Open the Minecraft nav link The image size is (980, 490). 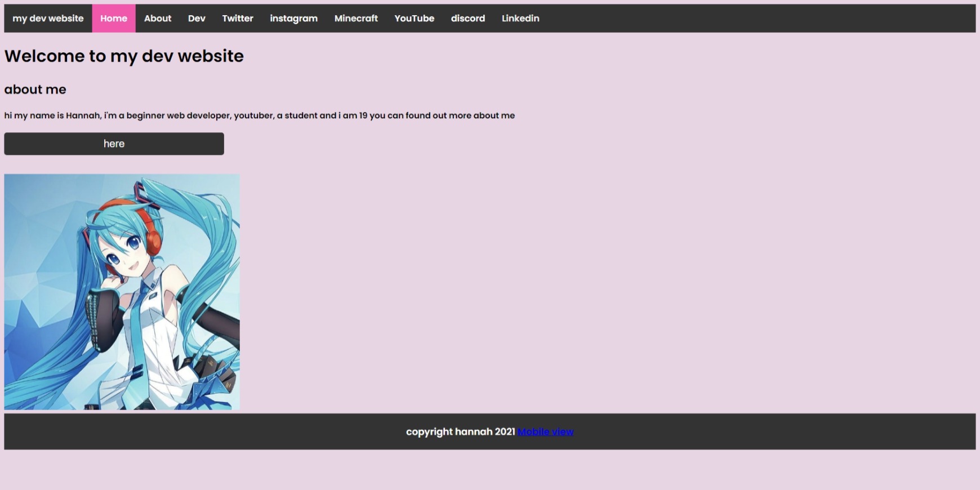click(x=356, y=19)
